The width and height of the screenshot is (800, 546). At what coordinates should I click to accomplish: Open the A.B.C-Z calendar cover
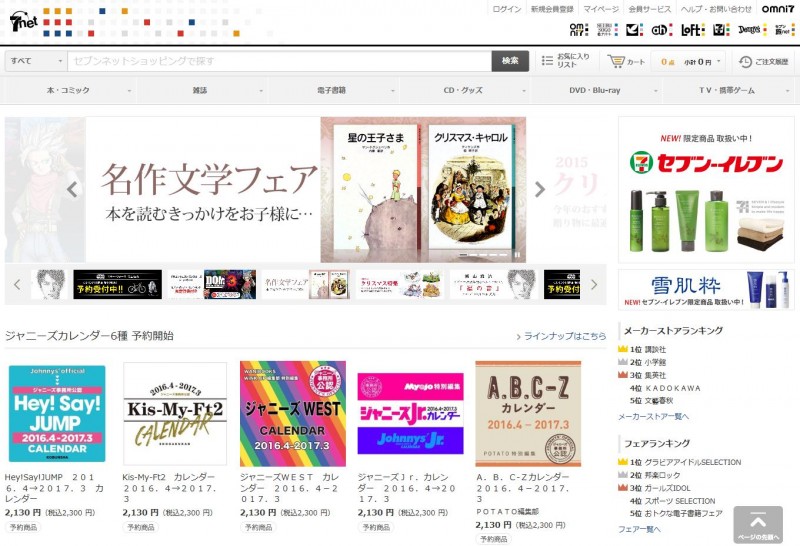point(528,414)
